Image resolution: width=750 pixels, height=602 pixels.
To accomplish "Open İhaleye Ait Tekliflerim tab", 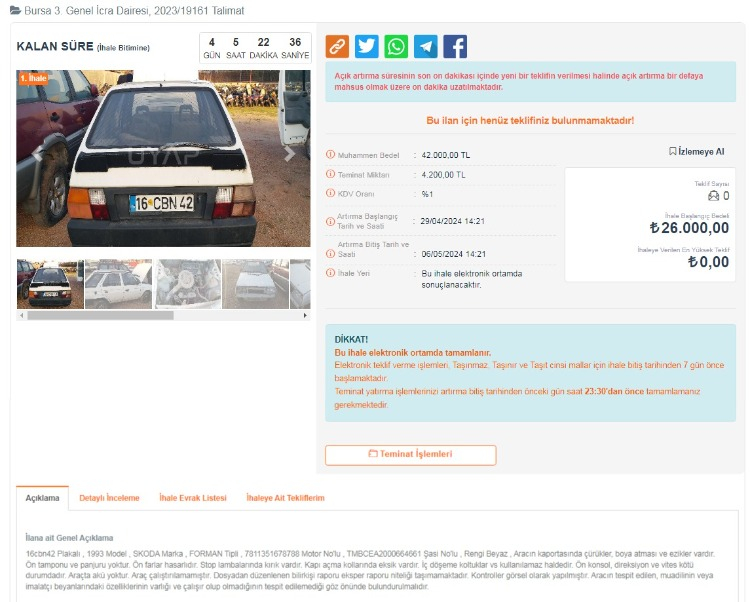I will click(x=285, y=498).
